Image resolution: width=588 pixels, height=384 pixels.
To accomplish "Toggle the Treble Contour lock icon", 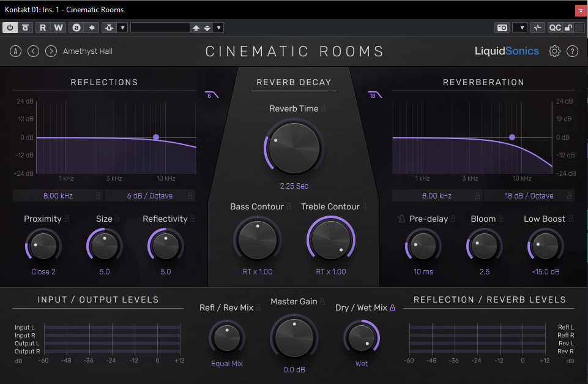I will pos(365,206).
